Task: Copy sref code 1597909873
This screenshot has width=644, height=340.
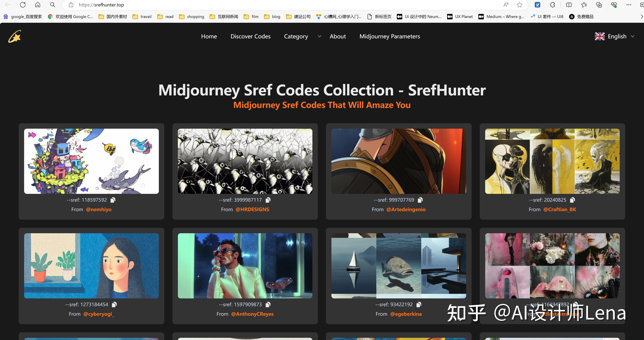Action: (x=268, y=304)
